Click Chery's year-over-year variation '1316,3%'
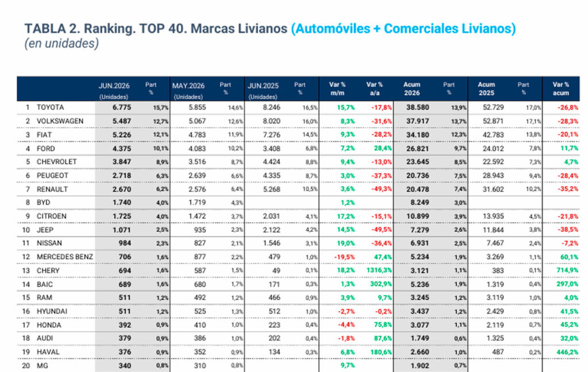Viewport: 588px width, 372px height. (379, 271)
